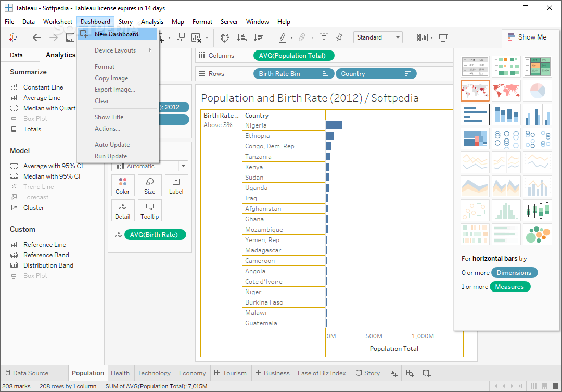
Task: Toggle Show mark labels T icon
Action: (x=324, y=37)
